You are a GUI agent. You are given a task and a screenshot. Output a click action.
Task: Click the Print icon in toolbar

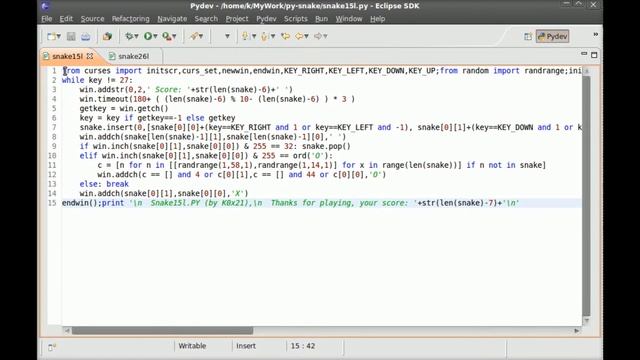coord(85,36)
